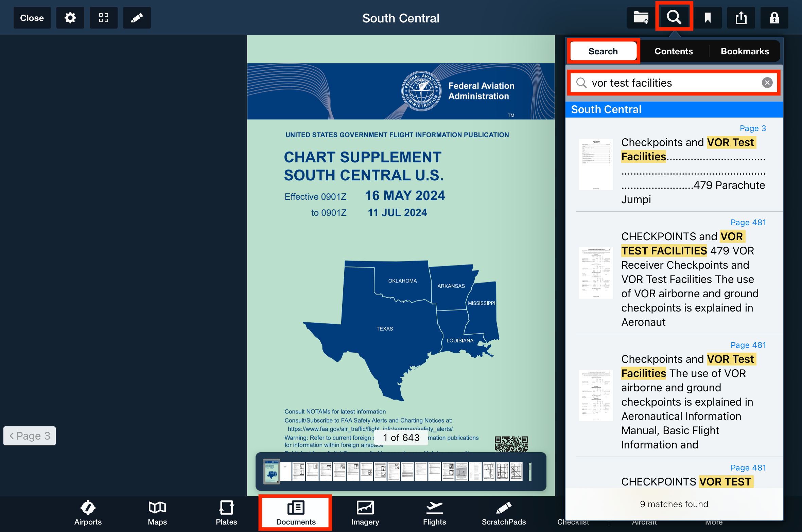Go back to Page 3
Screen dimensions: 802x532
click(30, 436)
